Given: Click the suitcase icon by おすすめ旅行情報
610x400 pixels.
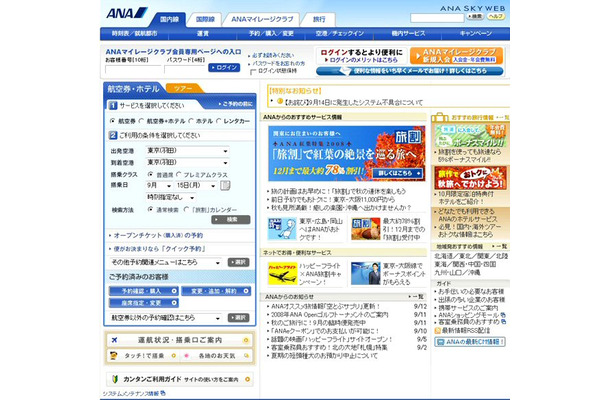Looking at the screenshot, I should click(440, 117).
